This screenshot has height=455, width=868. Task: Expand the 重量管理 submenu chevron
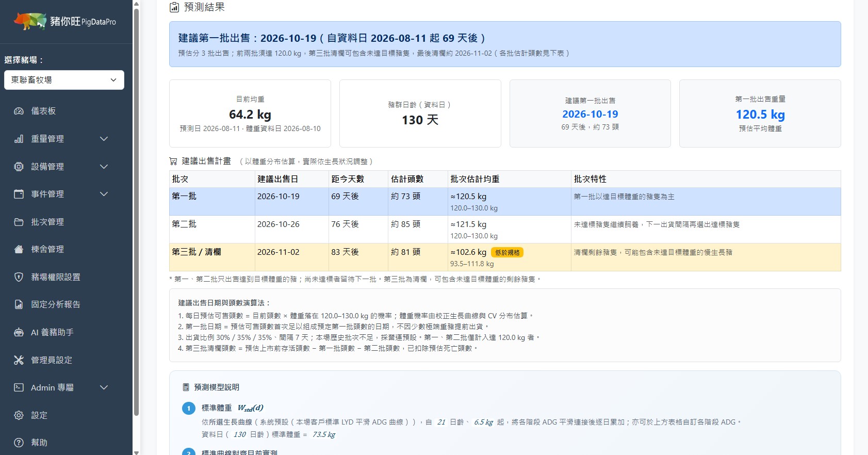pos(104,139)
